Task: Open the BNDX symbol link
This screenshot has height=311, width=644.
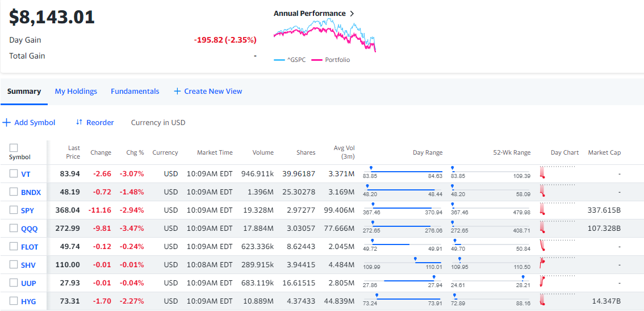Action: pyautogui.click(x=31, y=193)
